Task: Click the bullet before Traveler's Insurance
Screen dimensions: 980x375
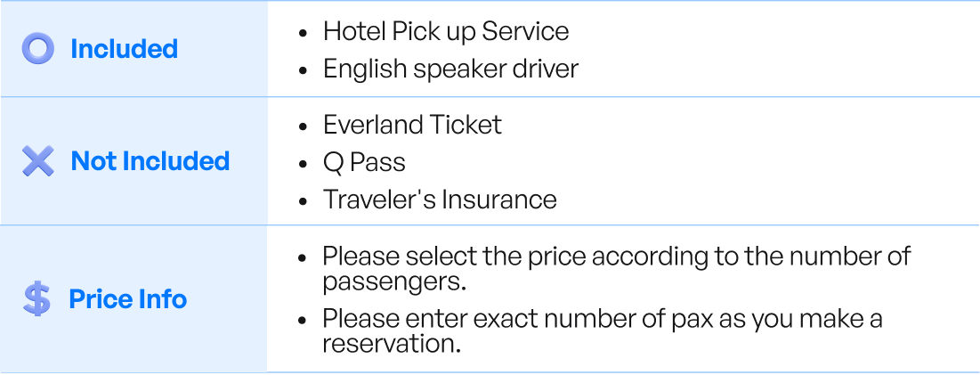Action: (304, 201)
